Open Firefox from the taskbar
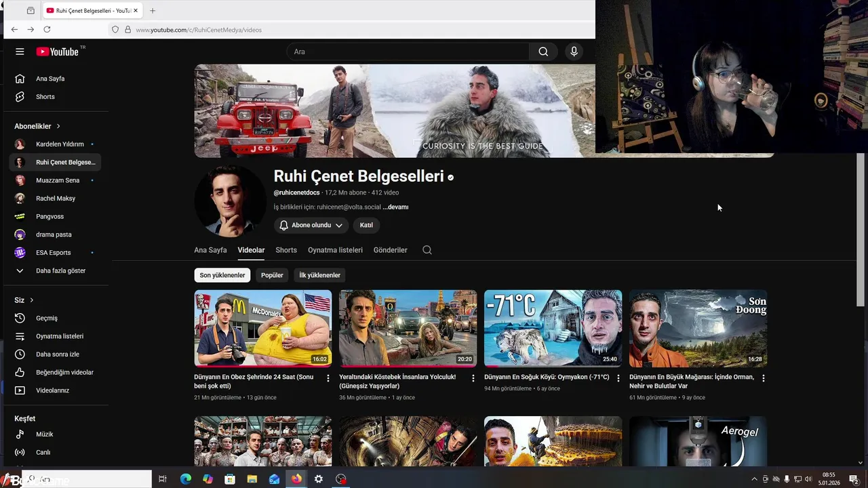868x488 pixels. [296, 479]
